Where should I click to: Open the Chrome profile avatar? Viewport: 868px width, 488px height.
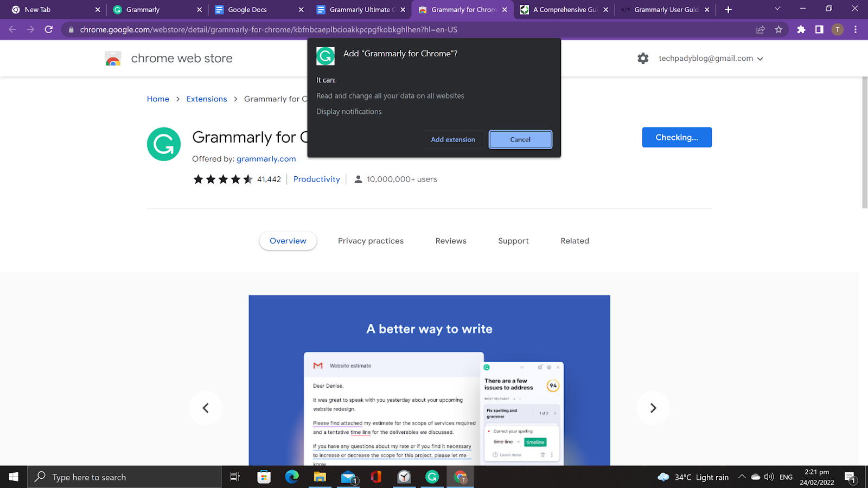click(838, 30)
